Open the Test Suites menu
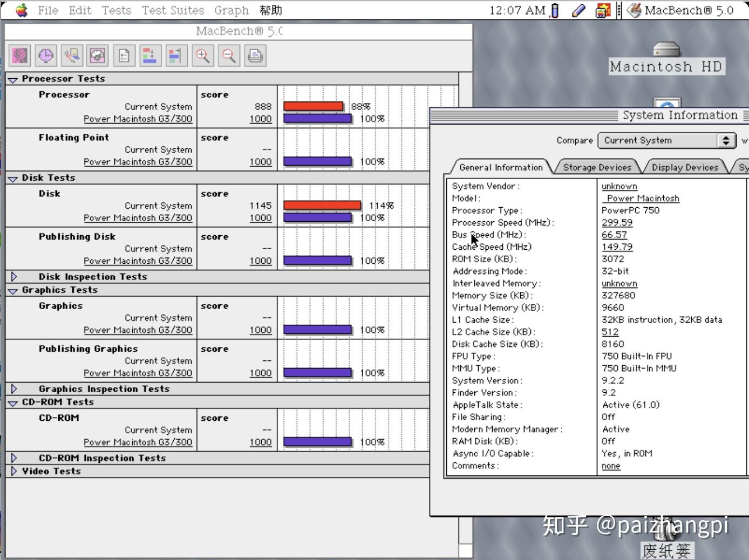749x560 pixels. [x=173, y=10]
